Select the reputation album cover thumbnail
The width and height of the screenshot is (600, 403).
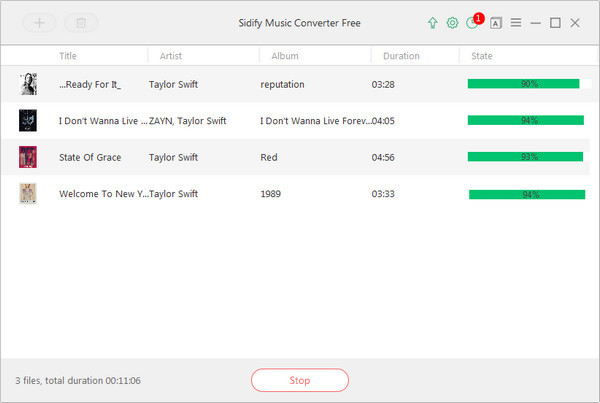coord(28,84)
